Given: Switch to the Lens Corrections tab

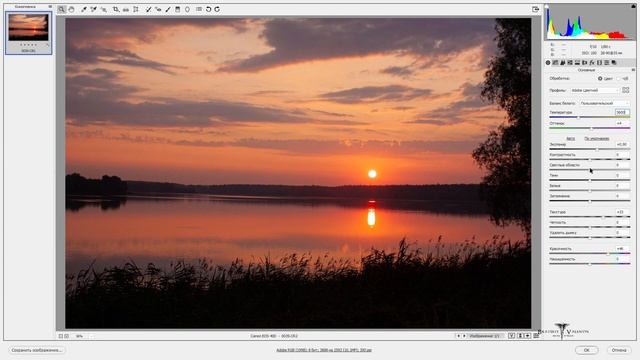Looking at the screenshot, I should coord(584,62).
